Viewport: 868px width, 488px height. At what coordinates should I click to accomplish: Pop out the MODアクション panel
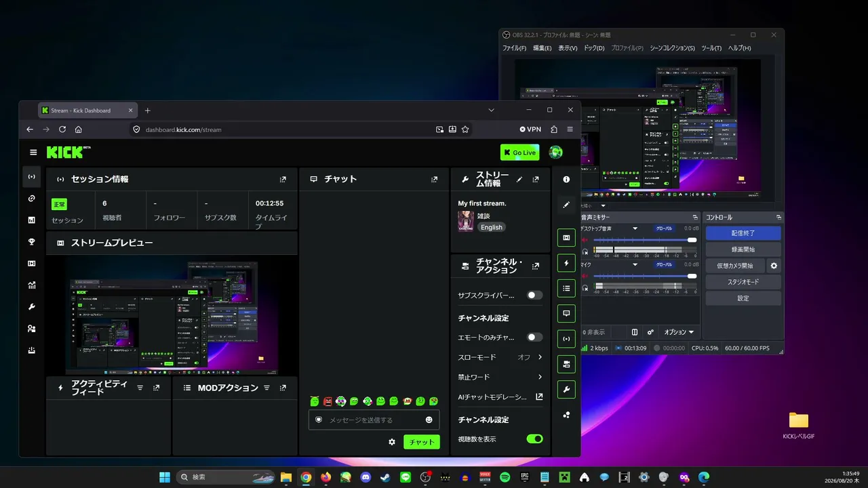[x=283, y=388]
